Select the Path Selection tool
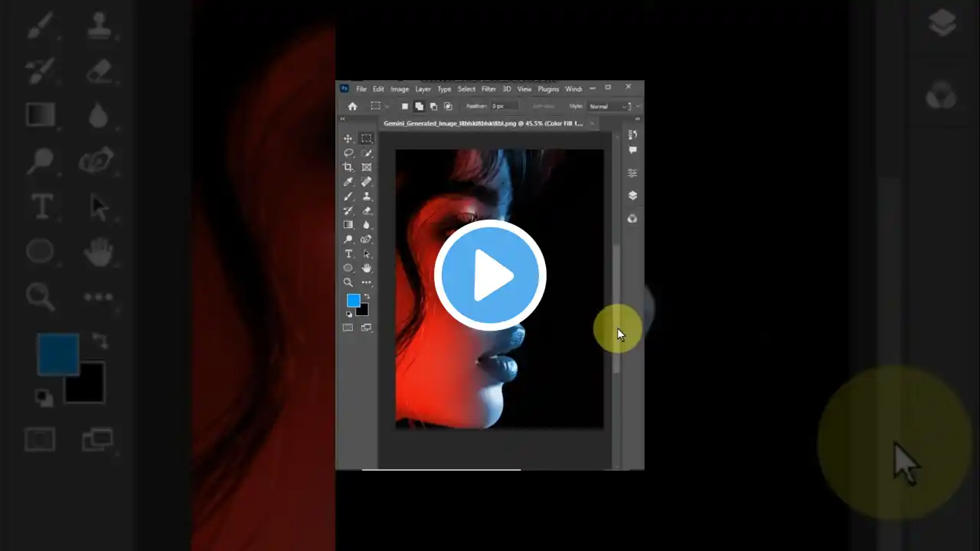 tap(367, 253)
